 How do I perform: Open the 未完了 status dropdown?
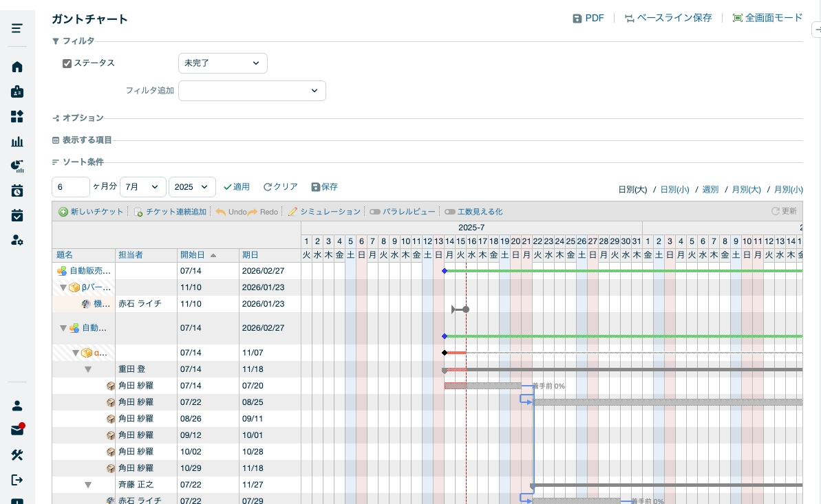tap(222, 63)
